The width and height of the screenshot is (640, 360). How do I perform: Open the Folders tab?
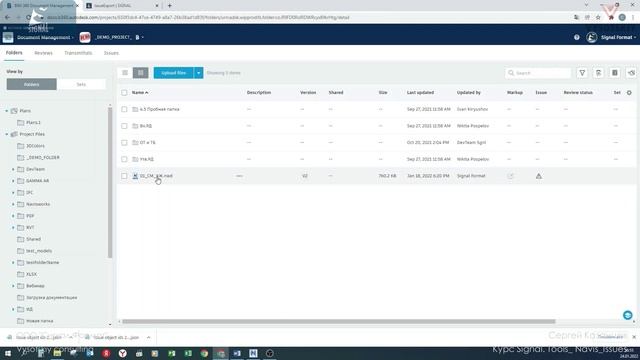click(14, 53)
